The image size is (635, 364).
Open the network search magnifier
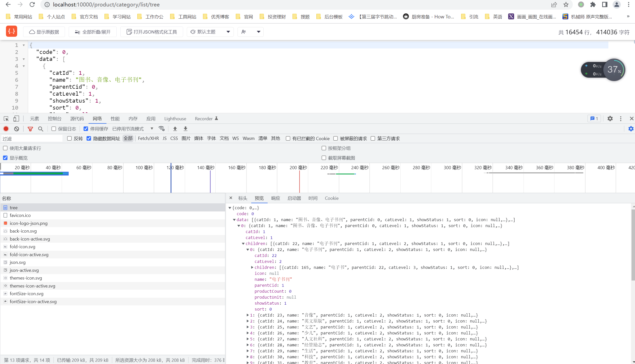41,129
